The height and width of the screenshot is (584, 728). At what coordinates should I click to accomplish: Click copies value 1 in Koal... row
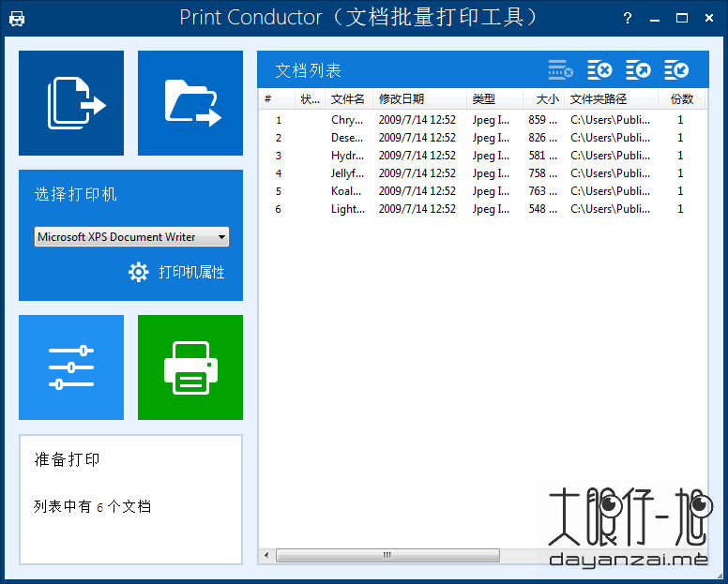tap(680, 191)
